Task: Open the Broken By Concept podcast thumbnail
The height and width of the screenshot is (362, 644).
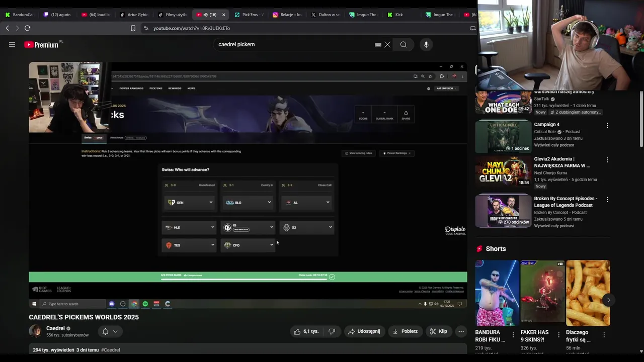Action: click(x=503, y=211)
